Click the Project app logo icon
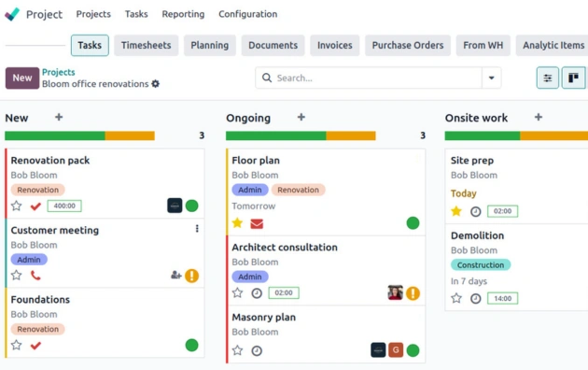The width and height of the screenshot is (588, 370). tap(12, 14)
